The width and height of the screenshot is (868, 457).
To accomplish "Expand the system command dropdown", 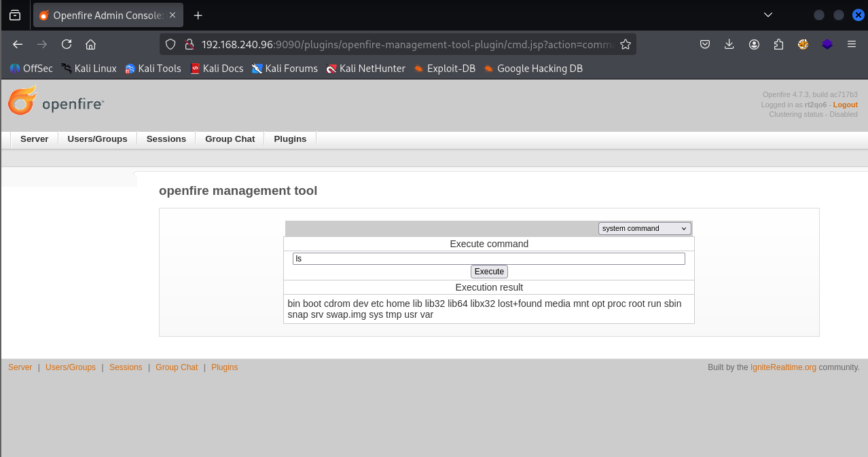I will click(645, 228).
